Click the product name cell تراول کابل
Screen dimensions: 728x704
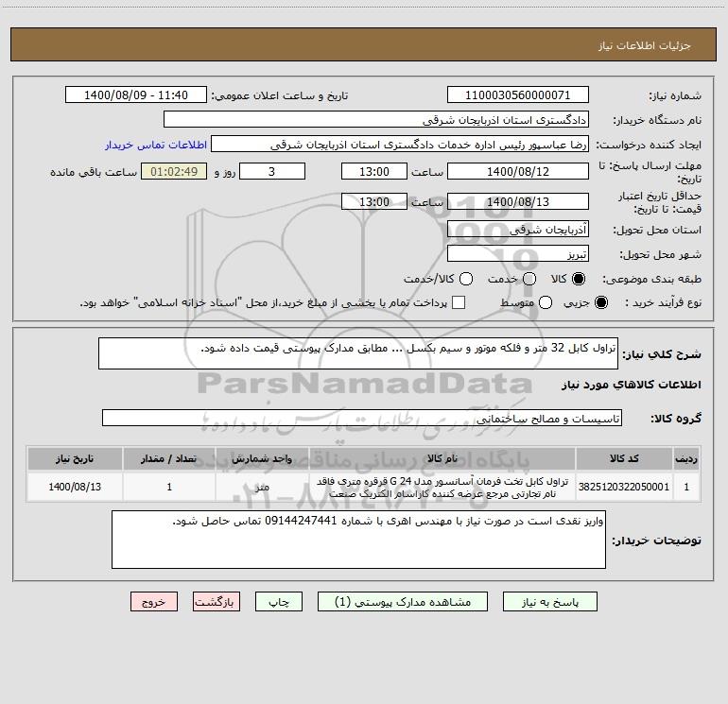tap(442, 487)
